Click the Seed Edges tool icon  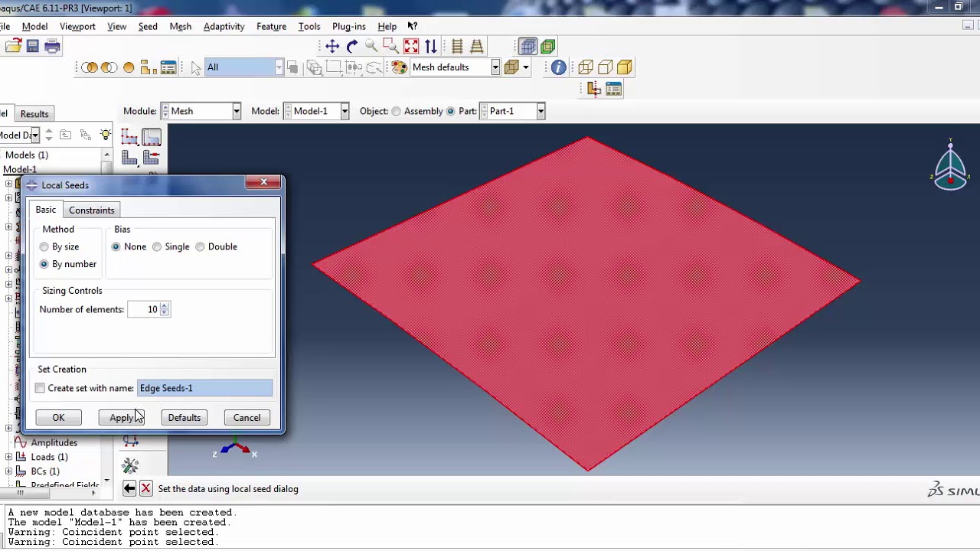(x=151, y=137)
